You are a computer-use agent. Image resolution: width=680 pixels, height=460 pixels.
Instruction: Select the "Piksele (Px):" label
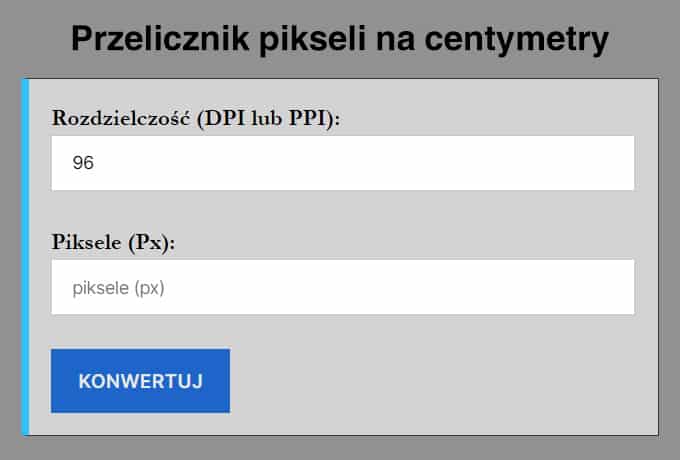(113, 242)
